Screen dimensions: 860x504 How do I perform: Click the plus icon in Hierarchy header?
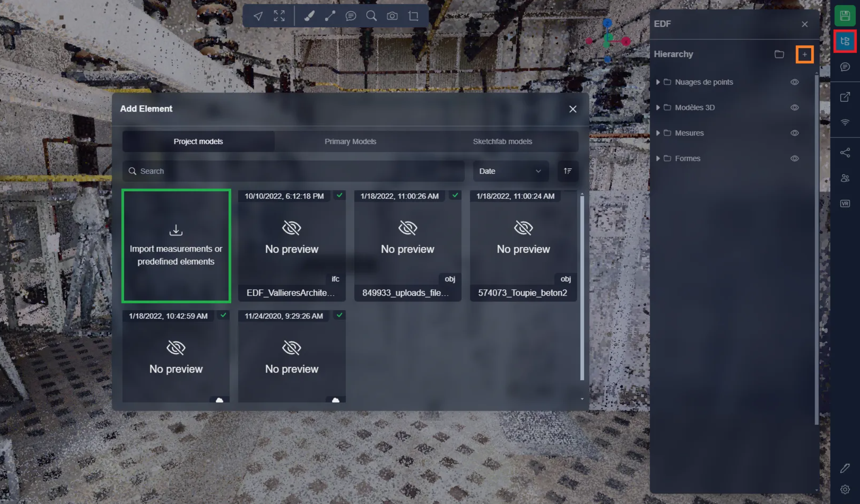click(804, 54)
